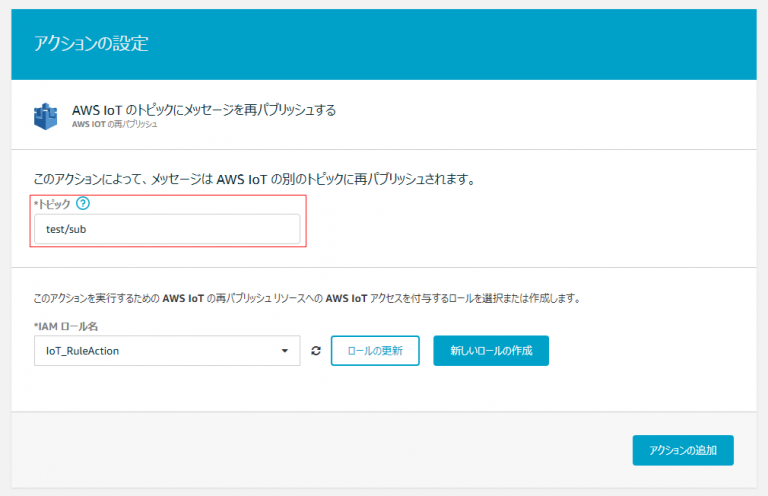Click the AWS IOT の再パブリッシュ subtitle
The image size is (768, 496).
(x=115, y=124)
